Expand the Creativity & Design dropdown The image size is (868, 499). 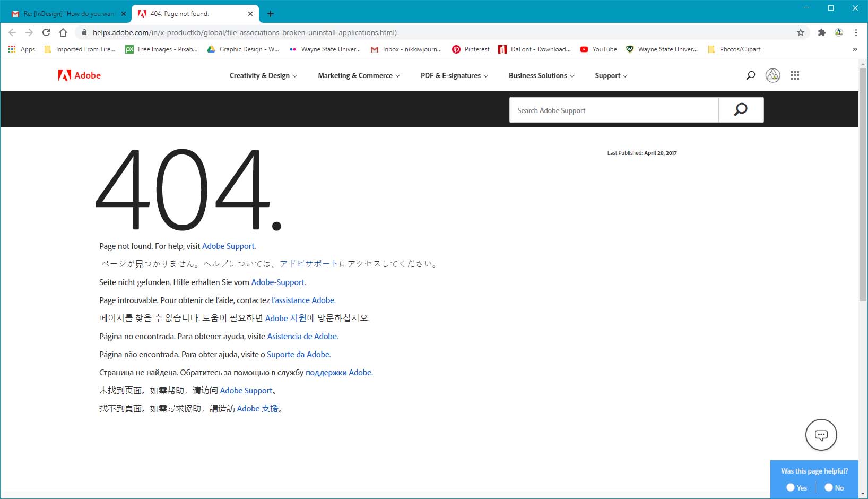263,75
